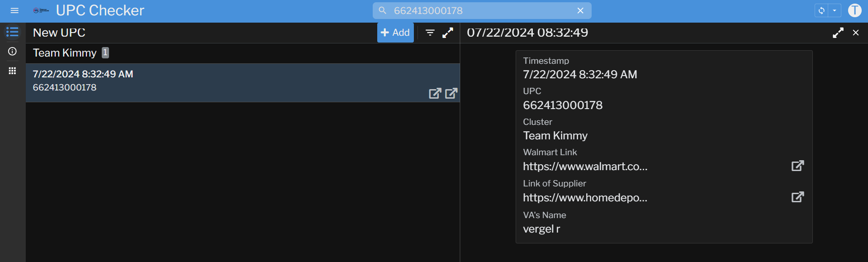Click the sync refresh icon
The height and width of the screenshot is (262, 868).
pyautogui.click(x=821, y=10)
